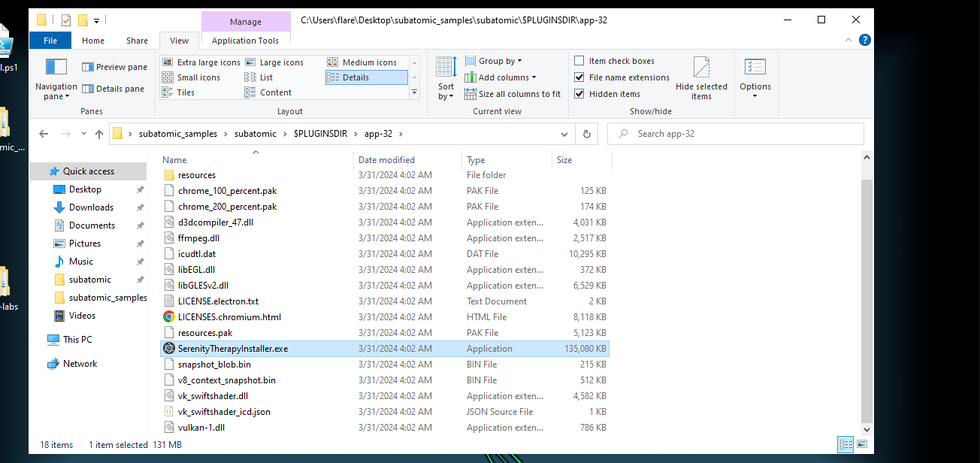Go up one folder level
The width and height of the screenshot is (980, 463).
[x=99, y=134]
